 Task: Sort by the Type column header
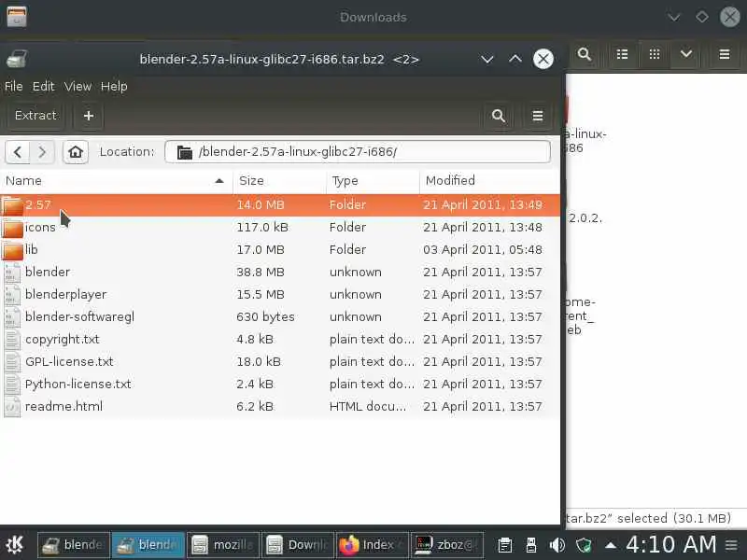373,180
